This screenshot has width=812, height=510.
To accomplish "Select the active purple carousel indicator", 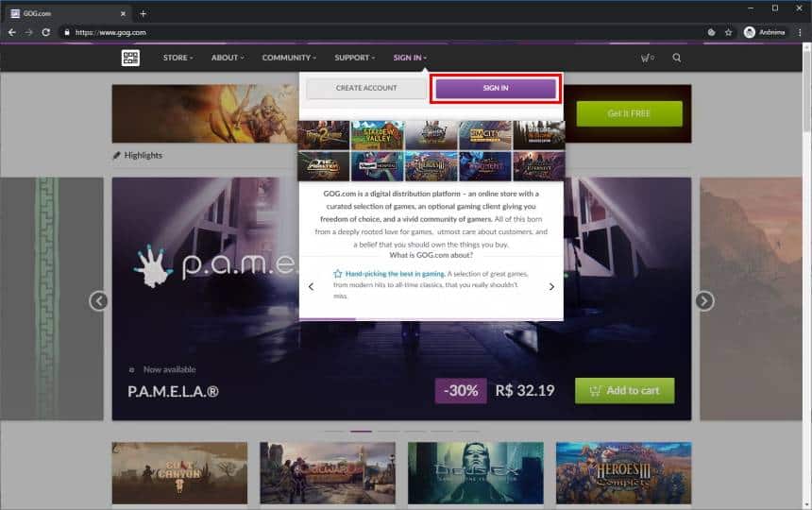I will point(361,431).
